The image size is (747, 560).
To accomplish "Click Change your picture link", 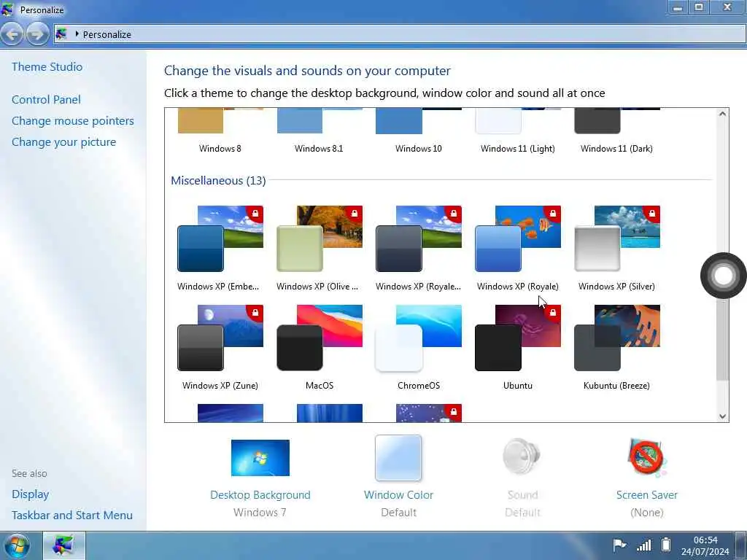I will [x=64, y=142].
